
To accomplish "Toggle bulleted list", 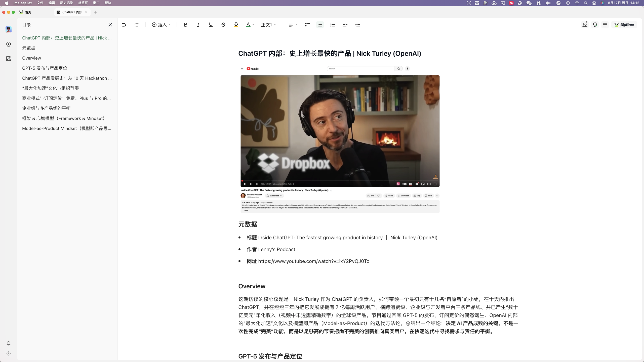I will pos(320,25).
